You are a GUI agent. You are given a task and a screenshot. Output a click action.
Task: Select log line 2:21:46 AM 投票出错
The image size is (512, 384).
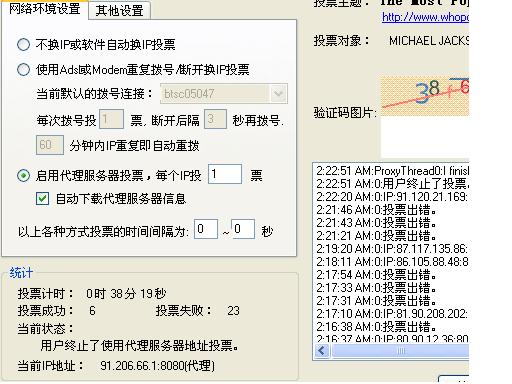point(376,210)
